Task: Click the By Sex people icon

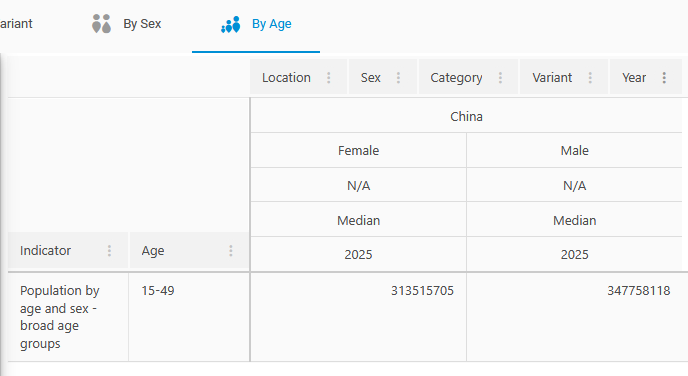Action: pyautogui.click(x=101, y=24)
